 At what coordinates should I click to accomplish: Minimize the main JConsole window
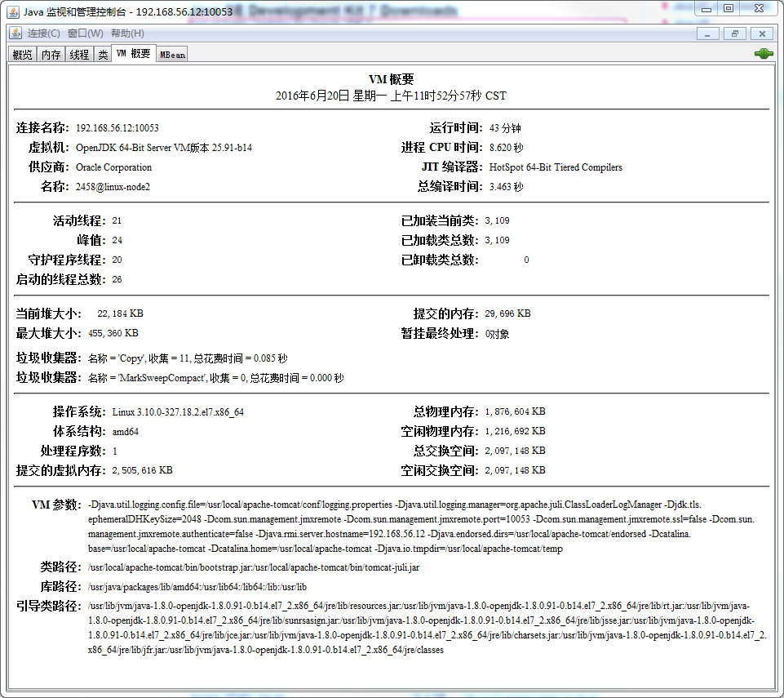click(706, 8)
